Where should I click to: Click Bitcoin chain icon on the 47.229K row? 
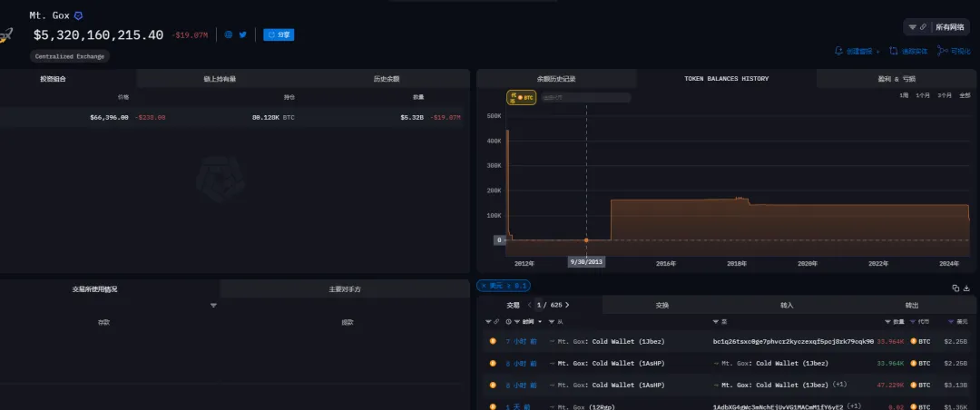493,385
